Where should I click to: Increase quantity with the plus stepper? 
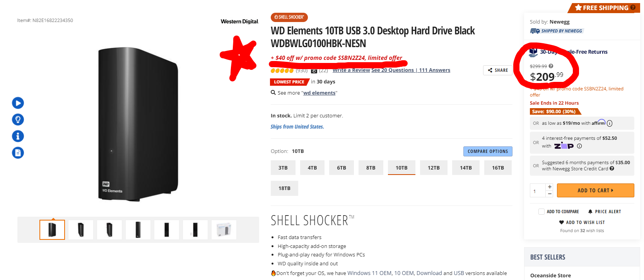tap(550, 187)
